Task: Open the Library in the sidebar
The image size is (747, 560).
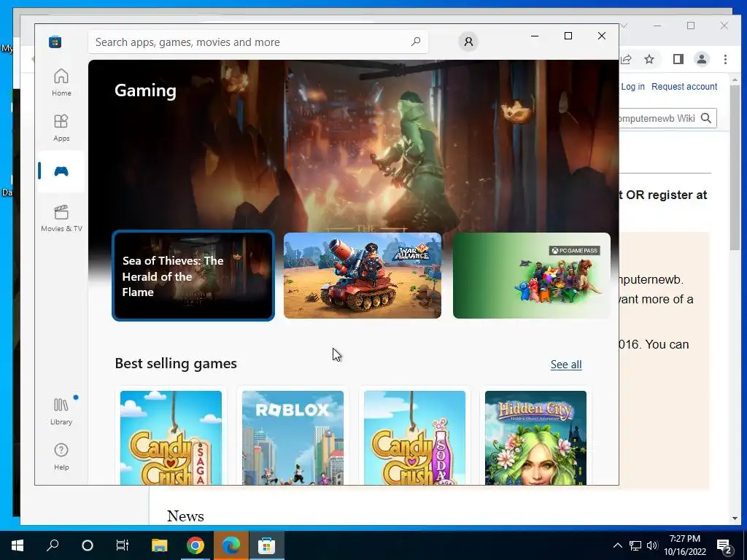Action: tap(61, 412)
